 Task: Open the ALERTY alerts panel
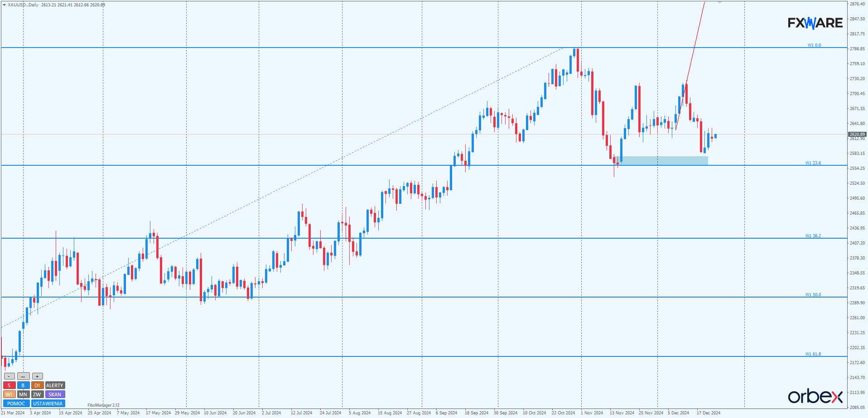[55, 385]
